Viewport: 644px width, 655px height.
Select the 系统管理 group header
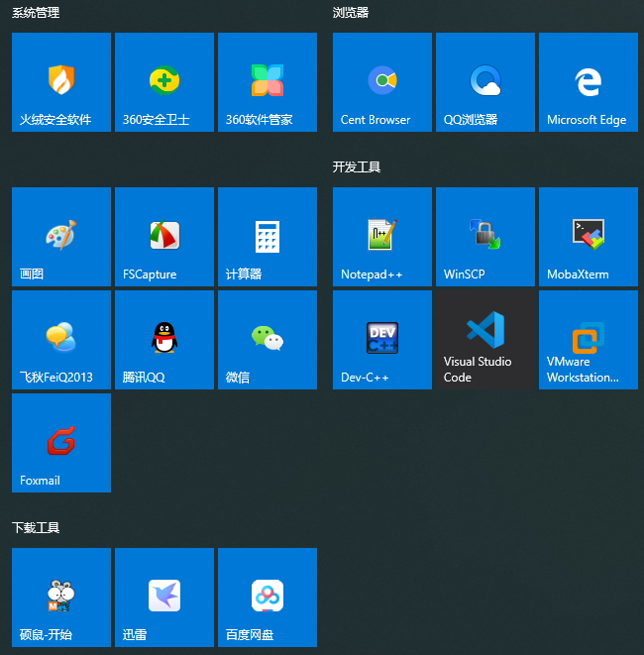point(36,13)
